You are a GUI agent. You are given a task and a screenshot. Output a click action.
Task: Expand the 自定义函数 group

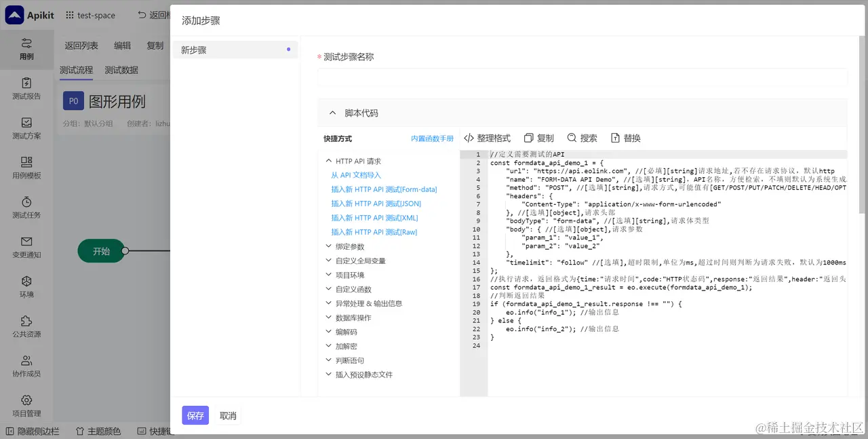(329, 289)
